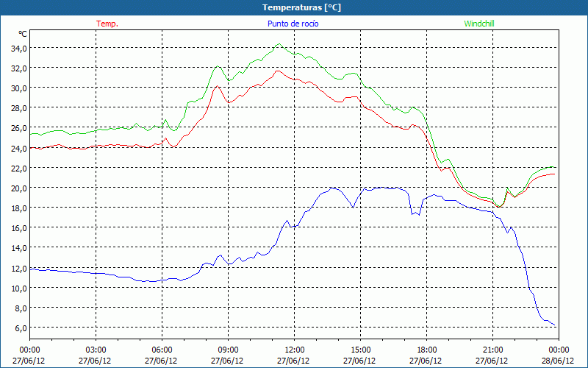Image resolution: width=588 pixels, height=368 pixels.
Task: Select the red 'Temp.' legend label
Action: click(x=107, y=24)
